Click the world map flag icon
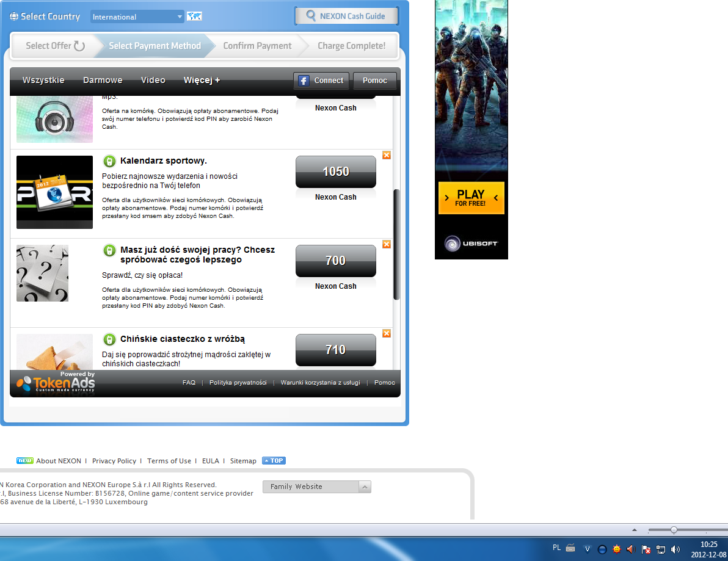Screen dimensions: 728x561 pos(194,16)
